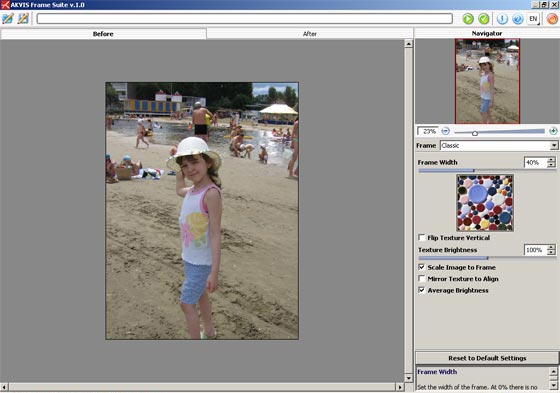Click the horizontal scrollbar right arrow

(x=400, y=387)
